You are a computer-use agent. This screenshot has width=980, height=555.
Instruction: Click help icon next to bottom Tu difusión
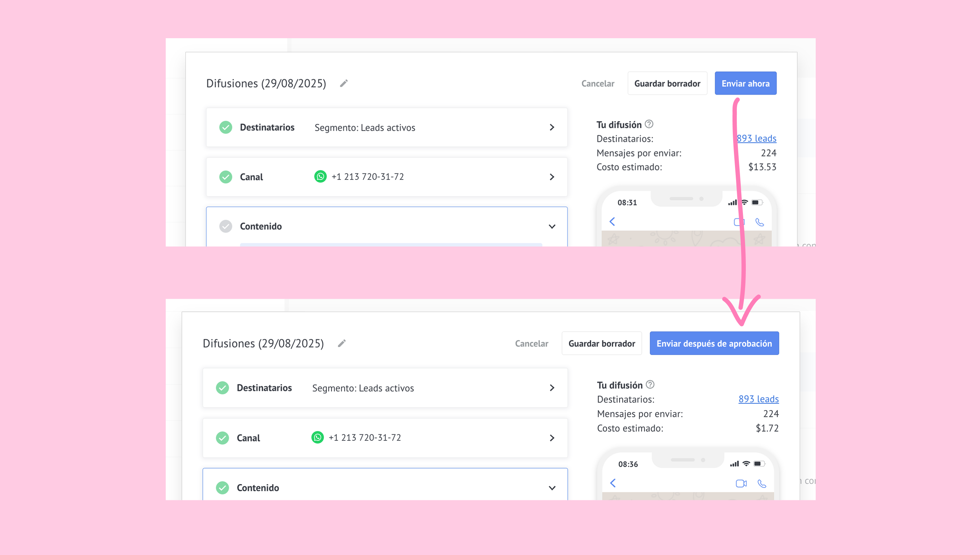[x=650, y=385]
